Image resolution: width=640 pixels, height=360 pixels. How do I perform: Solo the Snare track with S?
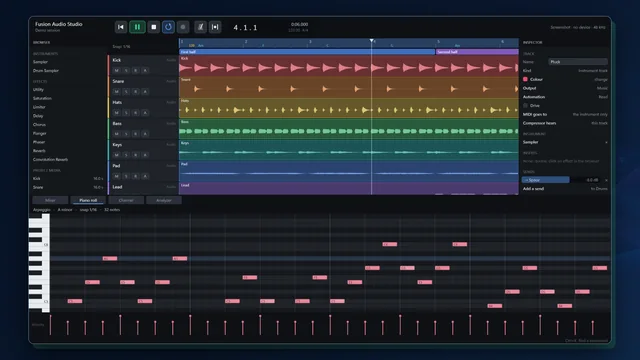pos(126,91)
